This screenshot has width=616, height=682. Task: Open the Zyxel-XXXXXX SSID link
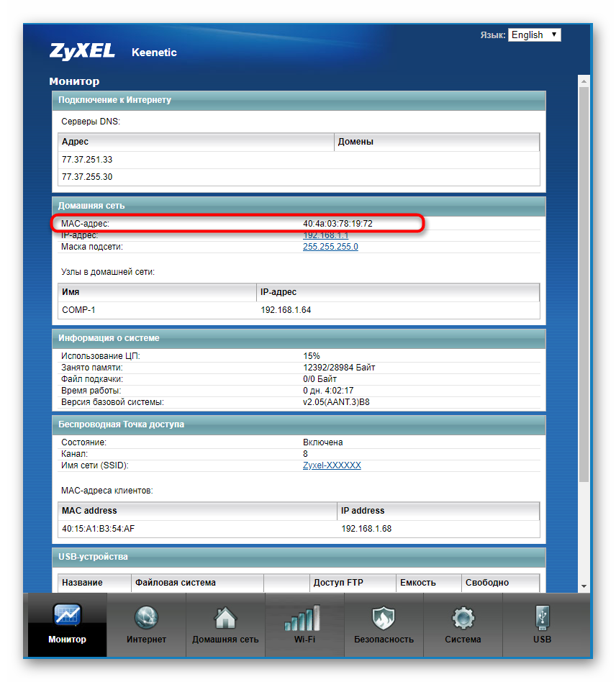332,465
